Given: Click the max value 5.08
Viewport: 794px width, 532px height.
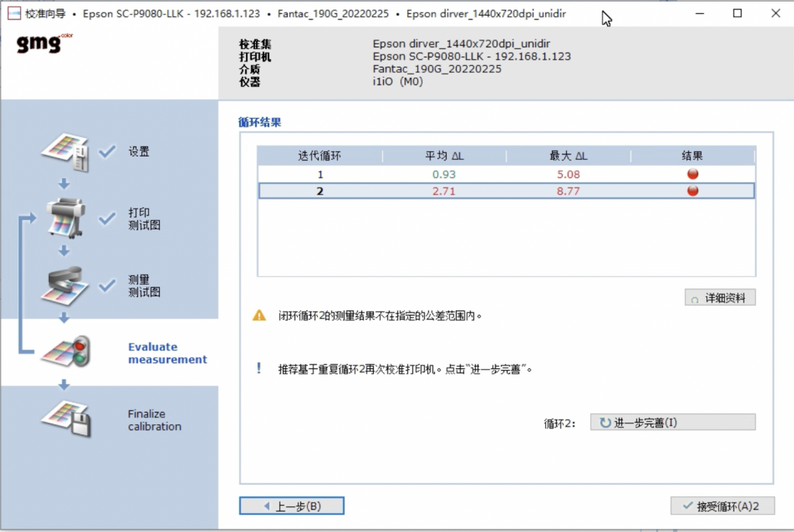Looking at the screenshot, I should (568, 174).
